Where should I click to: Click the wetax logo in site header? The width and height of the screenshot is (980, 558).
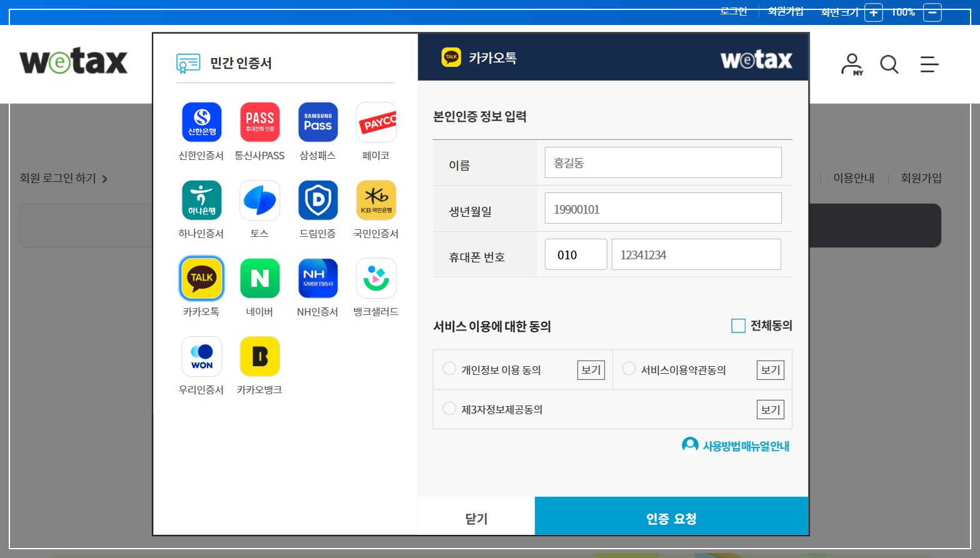tap(73, 61)
